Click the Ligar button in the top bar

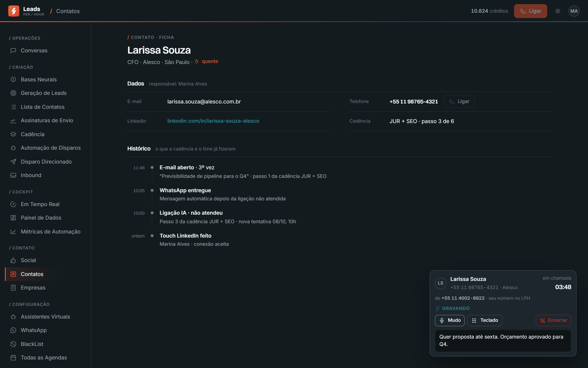point(530,11)
